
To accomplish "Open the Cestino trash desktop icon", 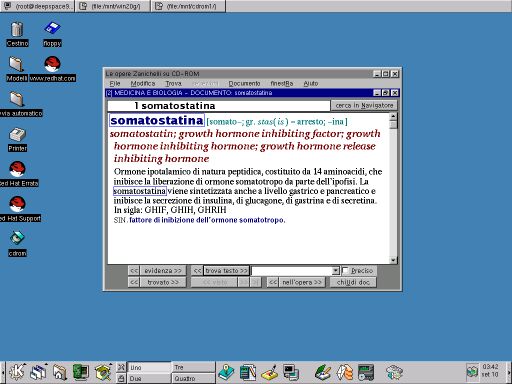I will pyautogui.click(x=17, y=33).
